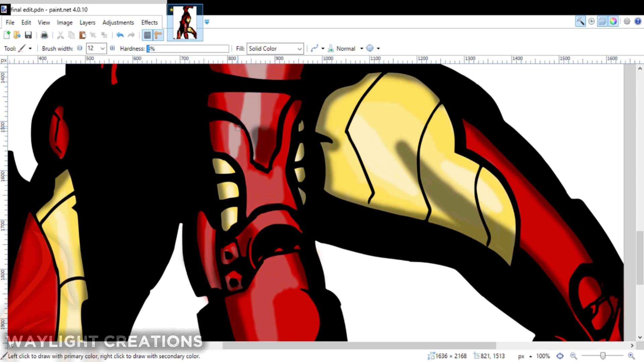Click the image size 1636 × 2168 text

(x=451, y=356)
